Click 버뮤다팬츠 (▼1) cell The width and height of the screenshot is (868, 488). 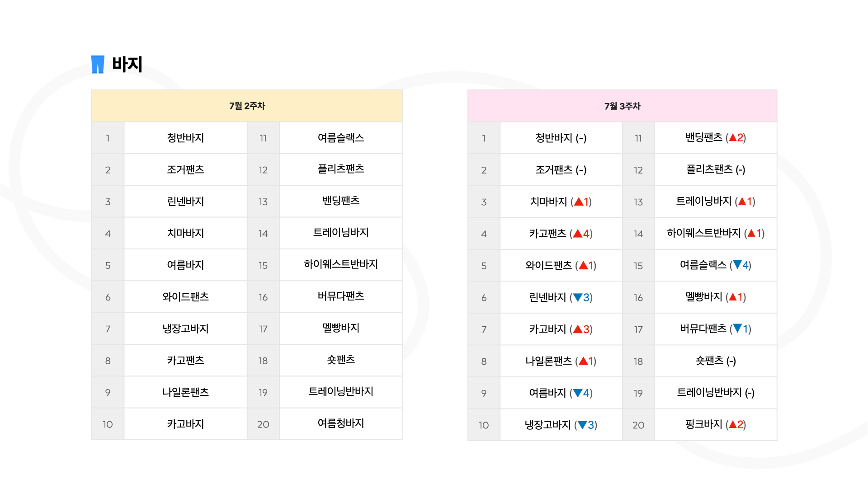(716, 329)
